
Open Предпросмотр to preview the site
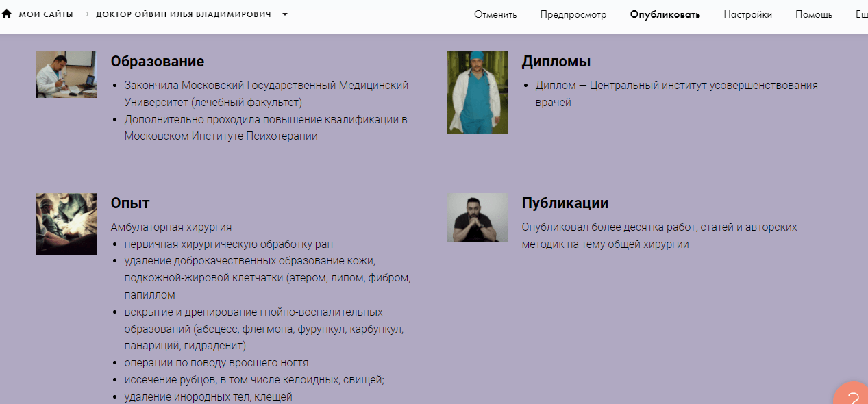(573, 13)
